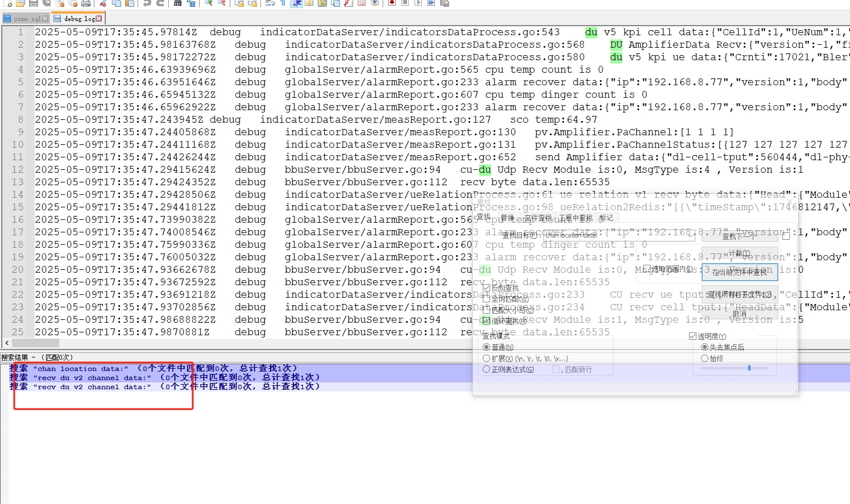Click the transparency slider handle
850x504 pixels.
click(x=749, y=368)
